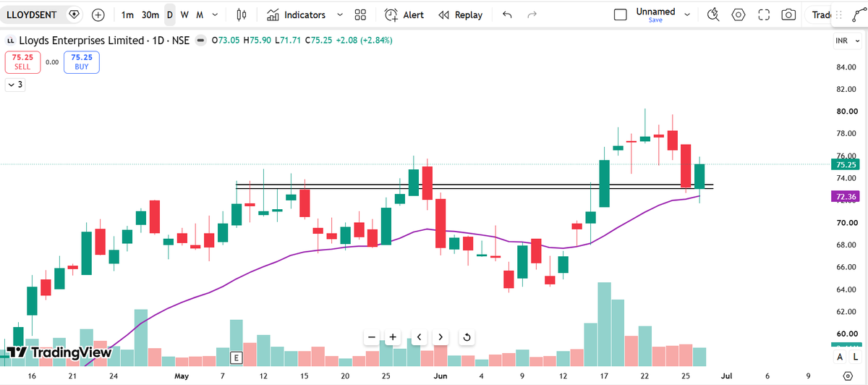Open the TradingView logo link
Viewport: 868px width, 385px height.
point(59,352)
